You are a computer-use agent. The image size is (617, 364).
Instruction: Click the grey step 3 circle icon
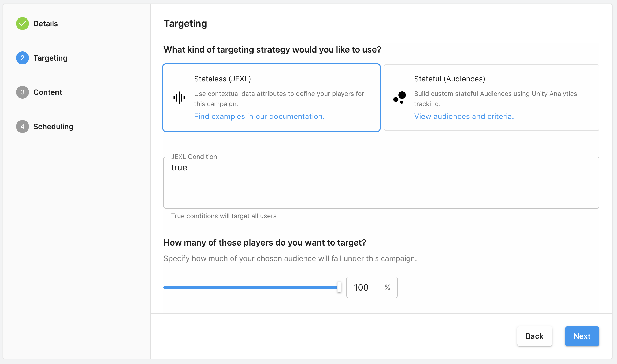[23, 92]
